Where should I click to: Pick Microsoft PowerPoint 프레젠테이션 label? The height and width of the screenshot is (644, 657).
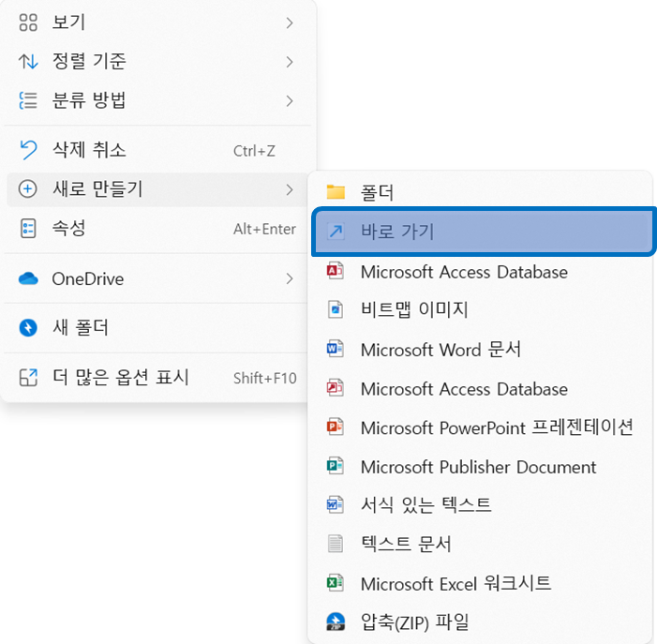coord(497,427)
